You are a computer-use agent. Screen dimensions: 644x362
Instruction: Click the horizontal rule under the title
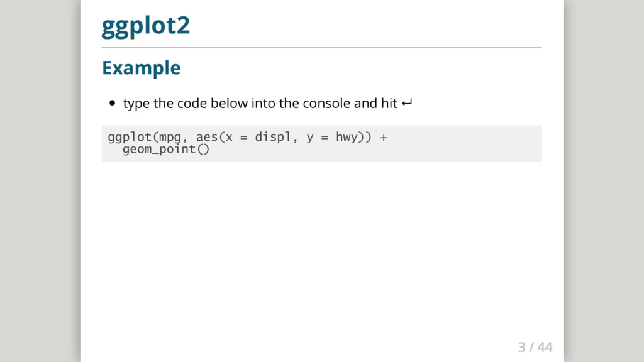click(321, 47)
